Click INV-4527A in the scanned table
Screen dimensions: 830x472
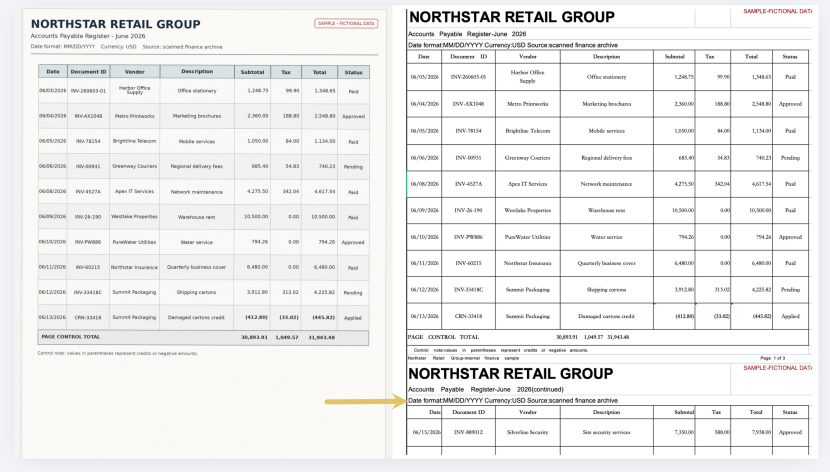click(x=88, y=192)
